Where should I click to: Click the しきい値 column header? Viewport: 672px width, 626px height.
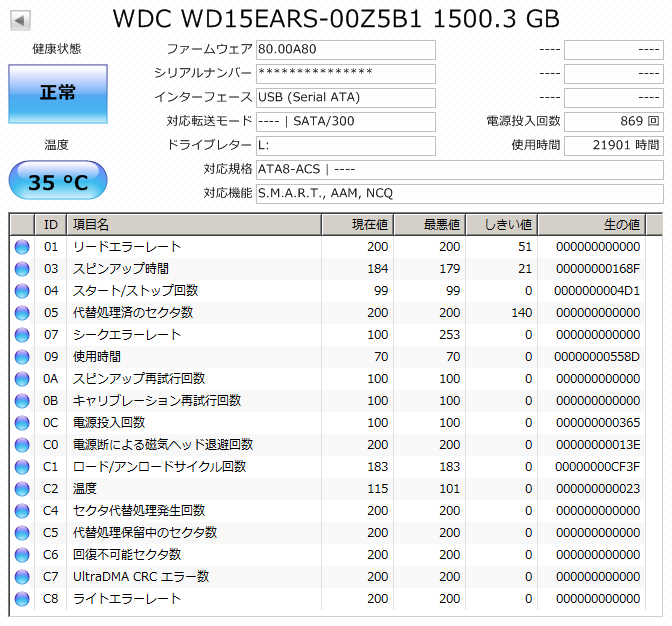pos(501,225)
